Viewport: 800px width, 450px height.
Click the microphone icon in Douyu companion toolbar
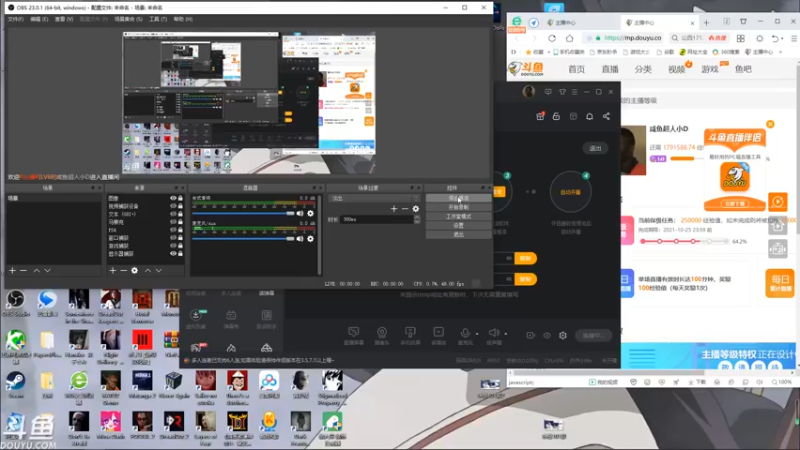click(465, 333)
